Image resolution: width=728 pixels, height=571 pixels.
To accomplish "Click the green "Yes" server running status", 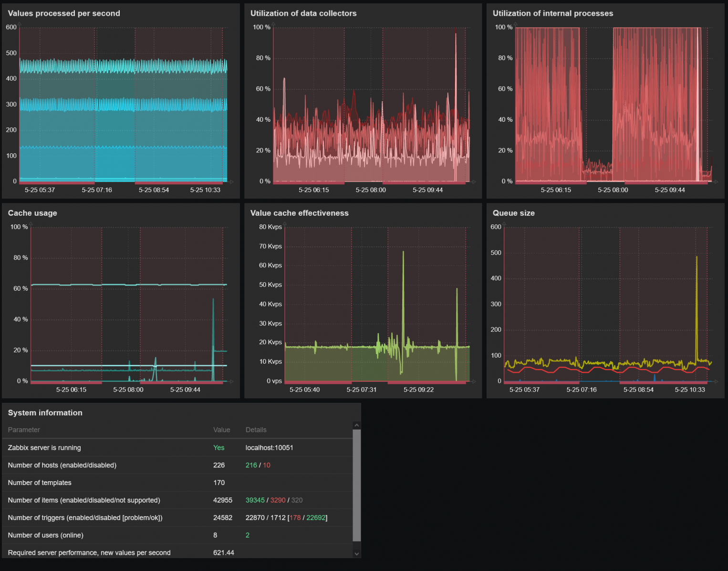I will click(218, 447).
